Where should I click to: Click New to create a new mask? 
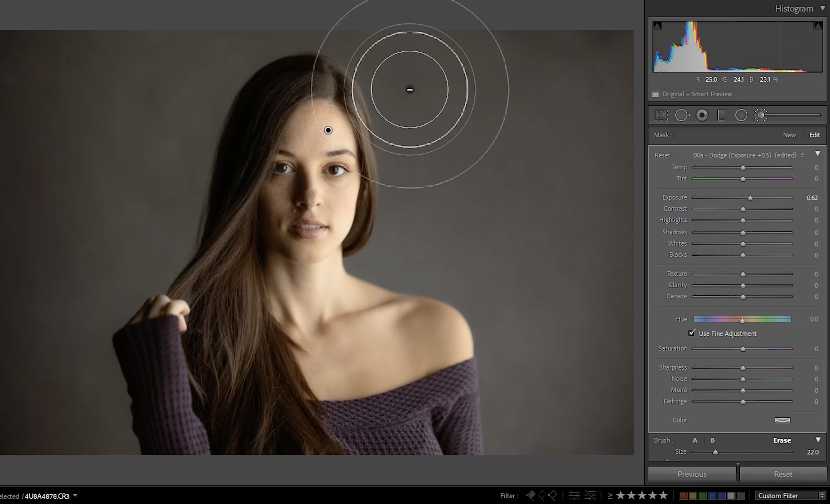pyautogui.click(x=789, y=135)
